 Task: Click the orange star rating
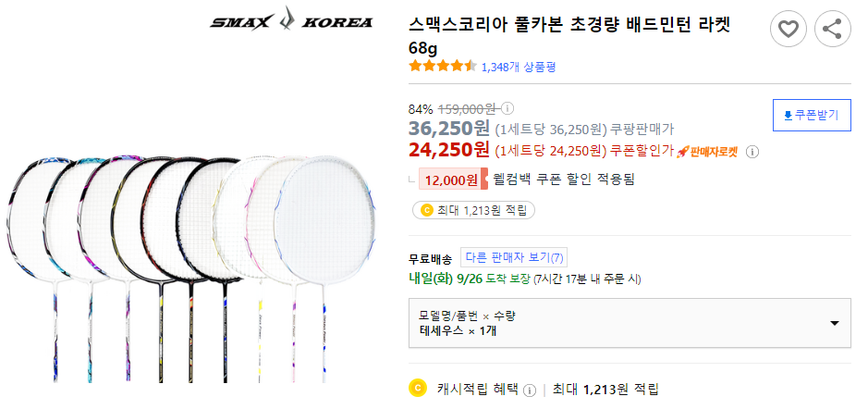pos(443,67)
